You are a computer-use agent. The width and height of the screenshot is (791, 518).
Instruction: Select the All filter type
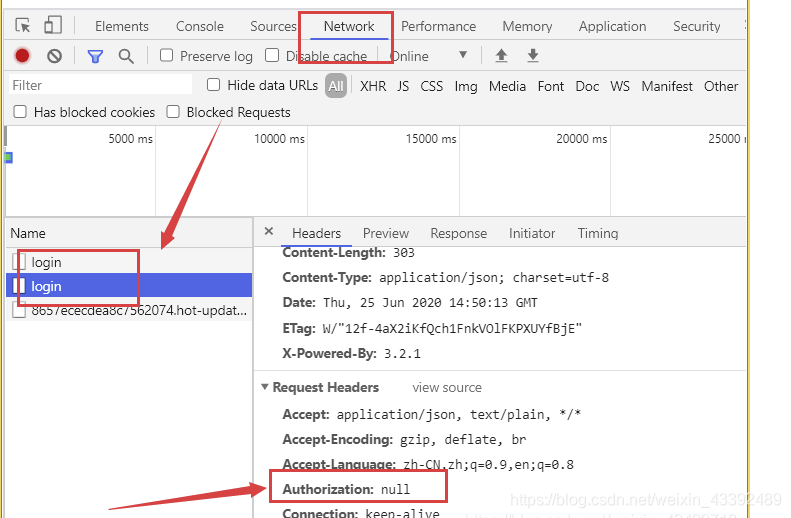tap(336, 86)
